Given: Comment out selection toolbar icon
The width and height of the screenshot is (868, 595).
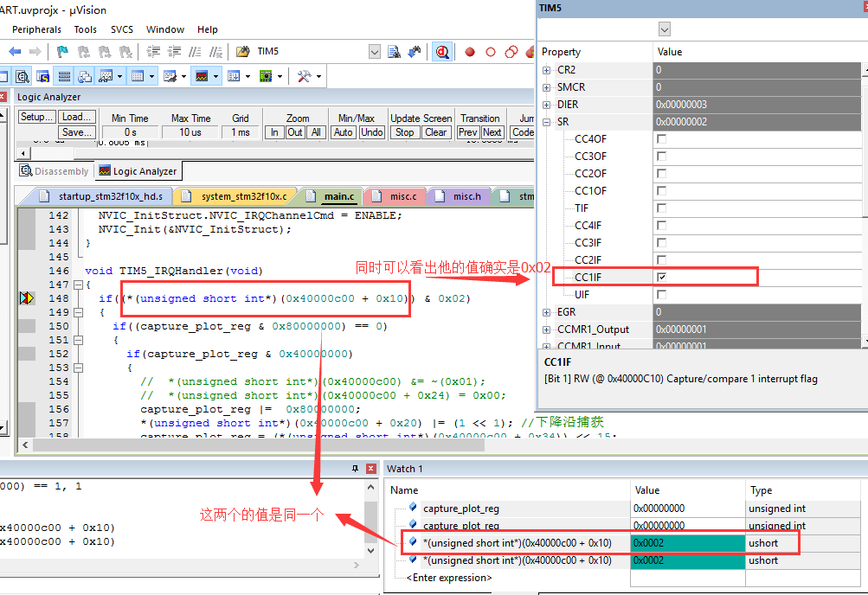Looking at the screenshot, I should click(x=195, y=51).
